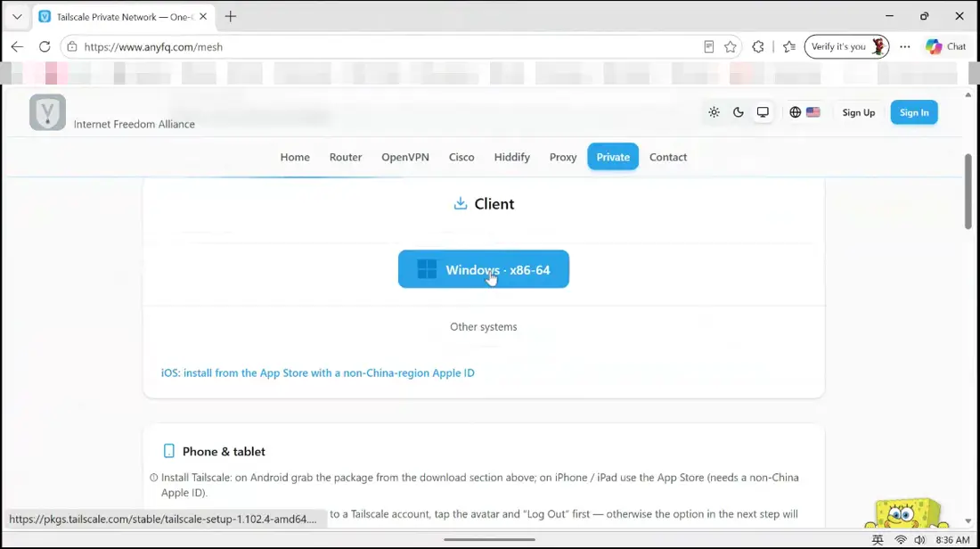Open Copilot Chat

coord(946,47)
